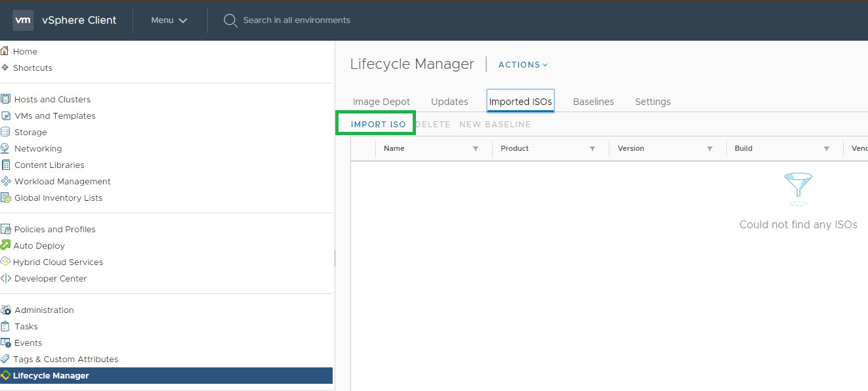Open the Name column filter

point(476,149)
